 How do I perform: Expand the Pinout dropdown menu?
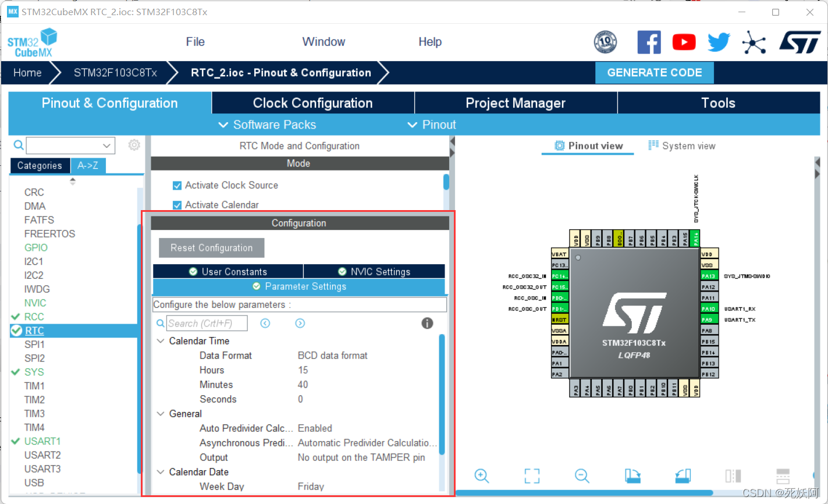click(432, 125)
